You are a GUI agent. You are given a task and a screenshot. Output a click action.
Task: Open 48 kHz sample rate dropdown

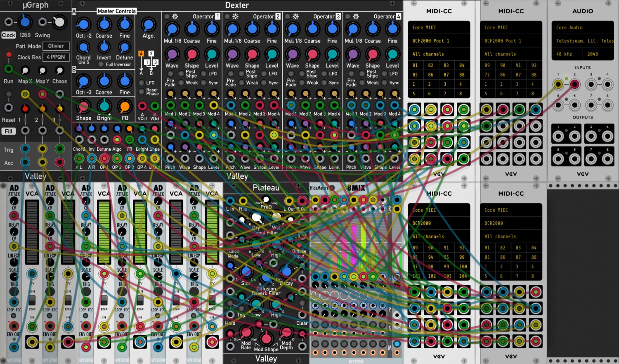(567, 54)
